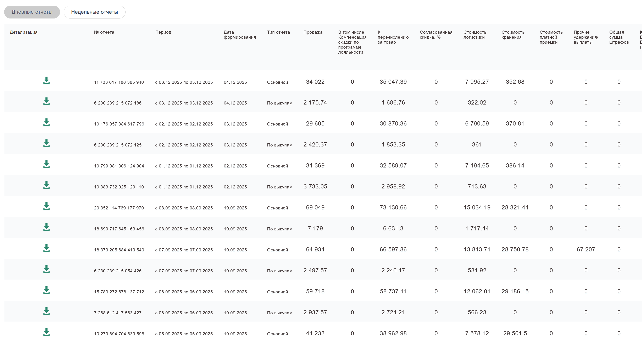The width and height of the screenshot is (644, 342).
Task: Download details for report 10 799 081 306 124 904
Action: click(46, 165)
